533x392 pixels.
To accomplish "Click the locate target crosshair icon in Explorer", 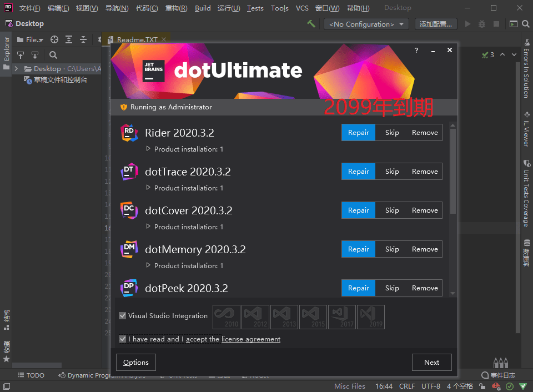I will (54, 40).
